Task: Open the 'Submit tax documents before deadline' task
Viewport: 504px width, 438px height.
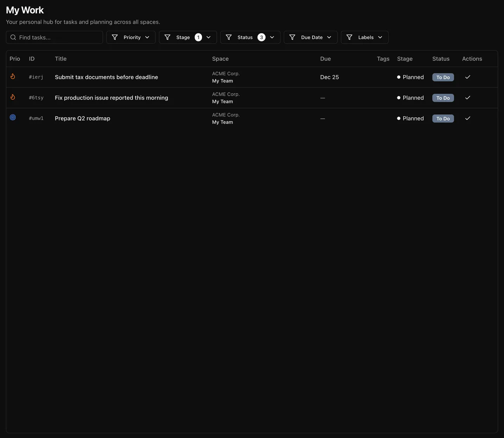Action: (106, 77)
